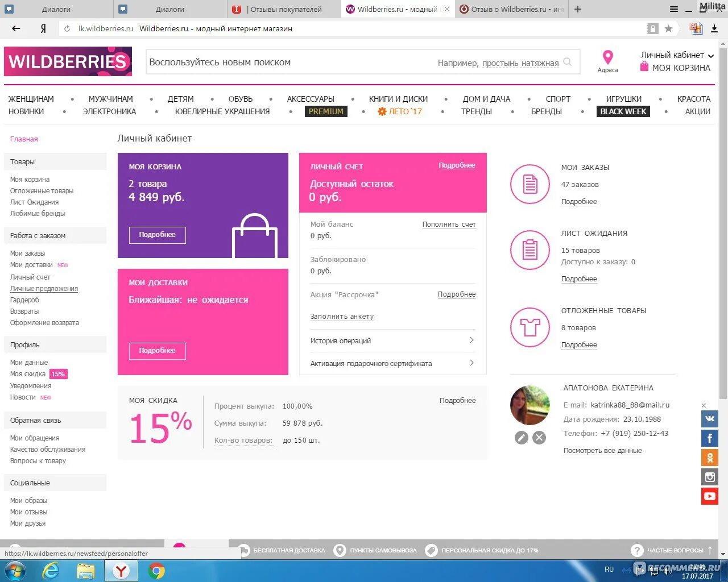The image size is (728, 582).
Task: Click Подробнее button in МОИ ДОСТАВКИ tile
Action: click(158, 351)
